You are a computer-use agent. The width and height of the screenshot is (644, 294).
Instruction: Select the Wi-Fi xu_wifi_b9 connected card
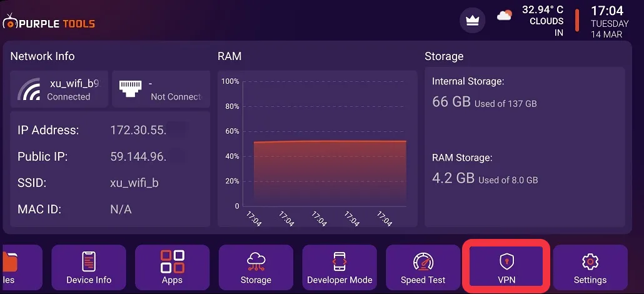point(59,89)
